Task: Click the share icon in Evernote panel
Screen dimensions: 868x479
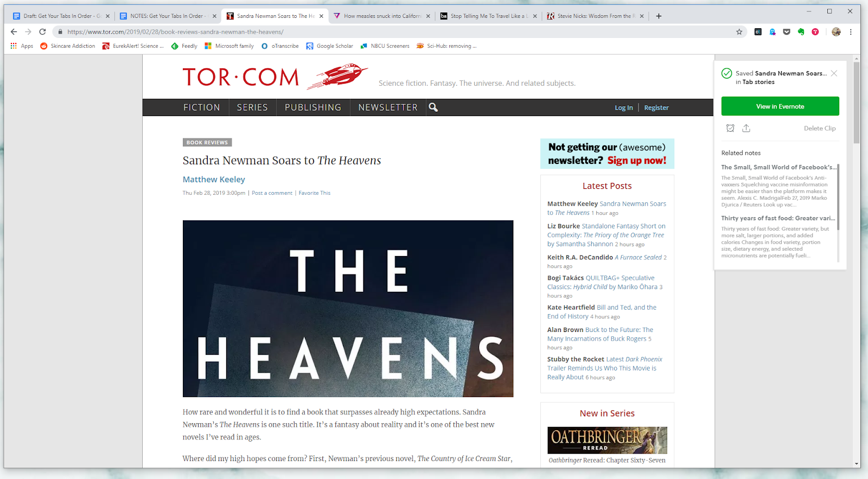Action: tap(746, 129)
